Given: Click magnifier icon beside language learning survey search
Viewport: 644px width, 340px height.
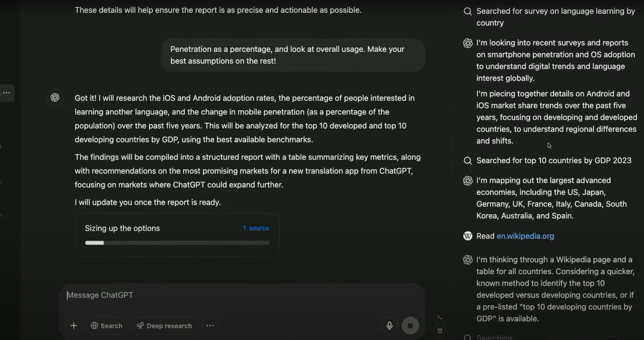Looking at the screenshot, I should 468,11.
